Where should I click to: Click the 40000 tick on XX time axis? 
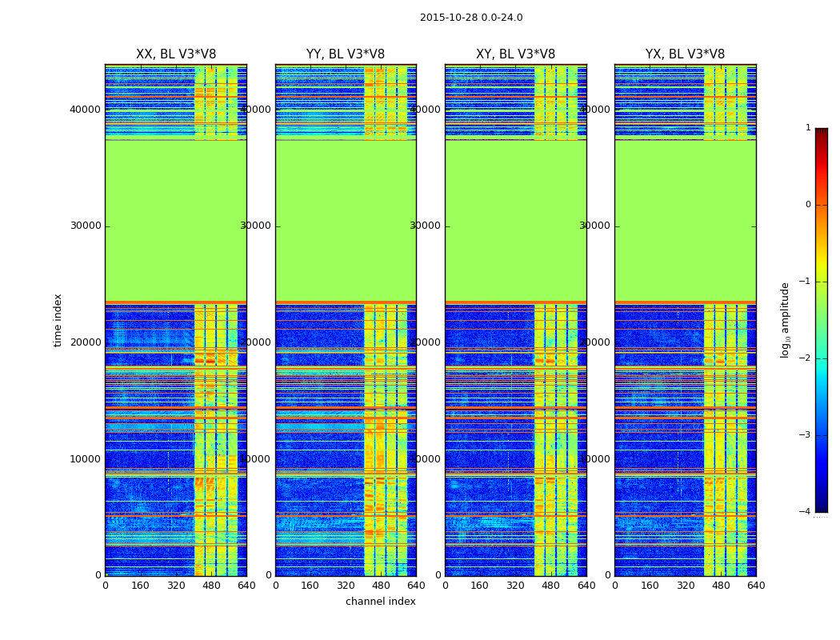pos(85,110)
